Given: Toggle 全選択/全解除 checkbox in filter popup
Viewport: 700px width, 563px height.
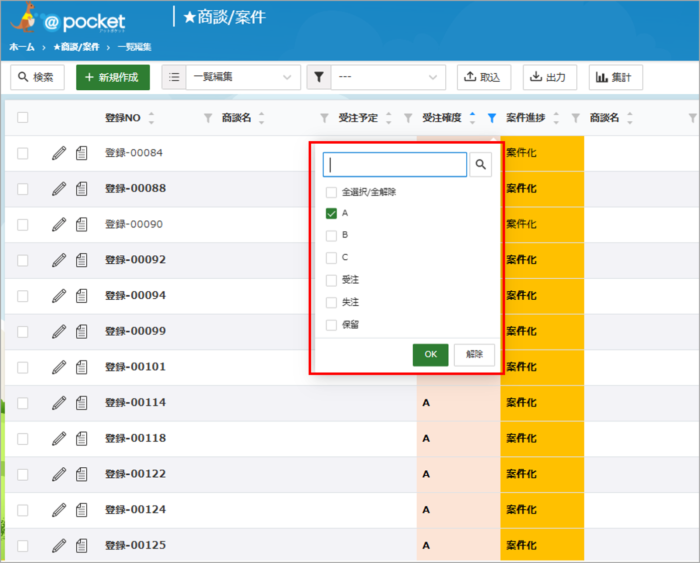Looking at the screenshot, I should click(331, 192).
